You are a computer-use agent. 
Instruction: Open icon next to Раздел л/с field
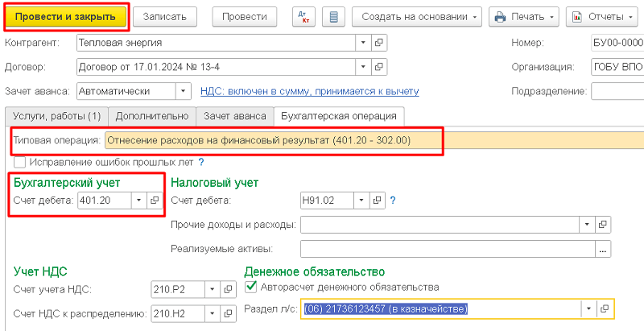point(605,309)
